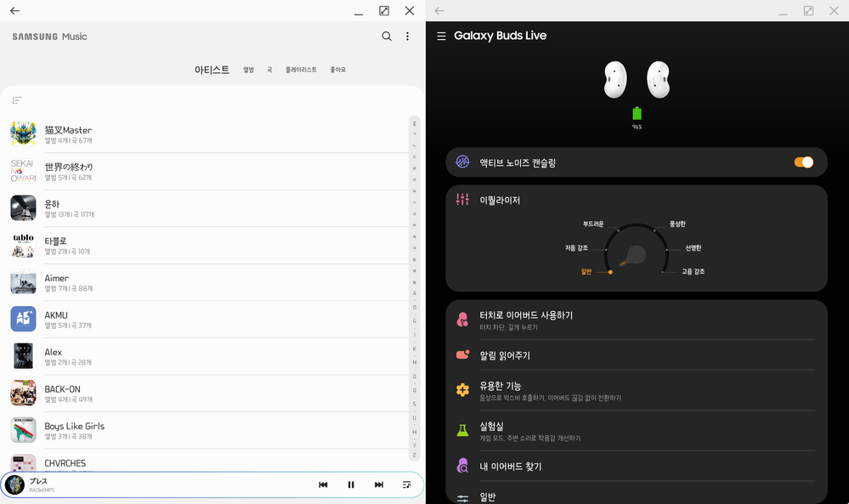This screenshot has height=504, width=849.
Task: Click the AKMU artist thumbnail
Action: 23,319
